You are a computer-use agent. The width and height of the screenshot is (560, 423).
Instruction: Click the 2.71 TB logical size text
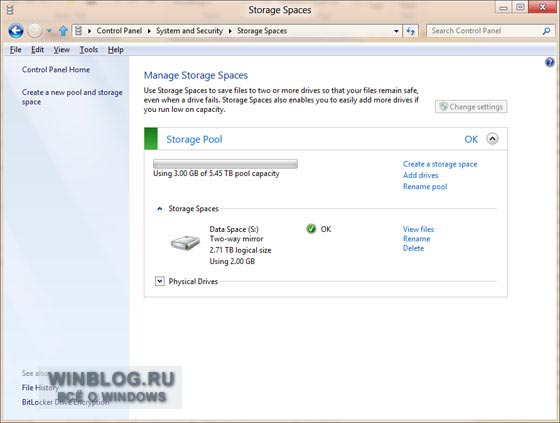click(x=240, y=250)
